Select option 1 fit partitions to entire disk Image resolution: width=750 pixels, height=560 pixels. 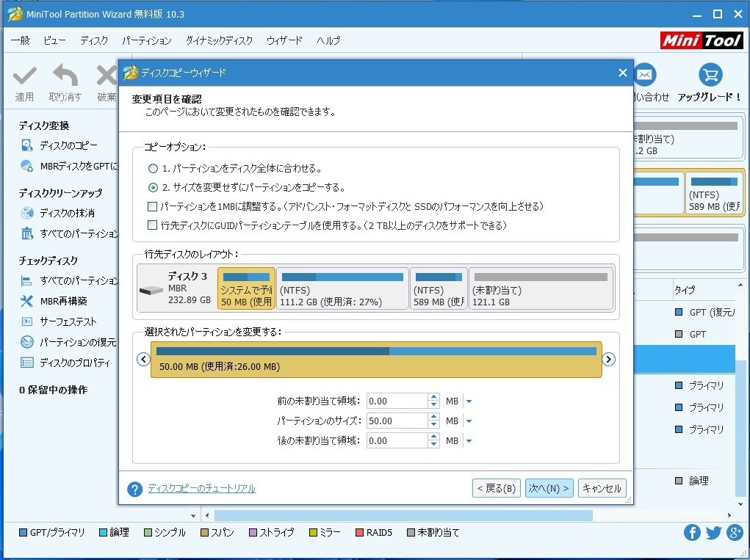click(x=153, y=168)
